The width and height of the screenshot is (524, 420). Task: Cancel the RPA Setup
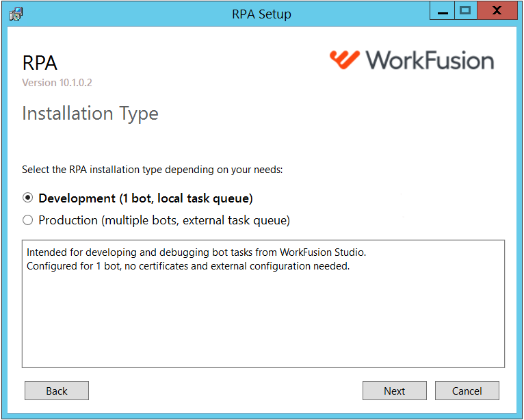(x=467, y=391)
